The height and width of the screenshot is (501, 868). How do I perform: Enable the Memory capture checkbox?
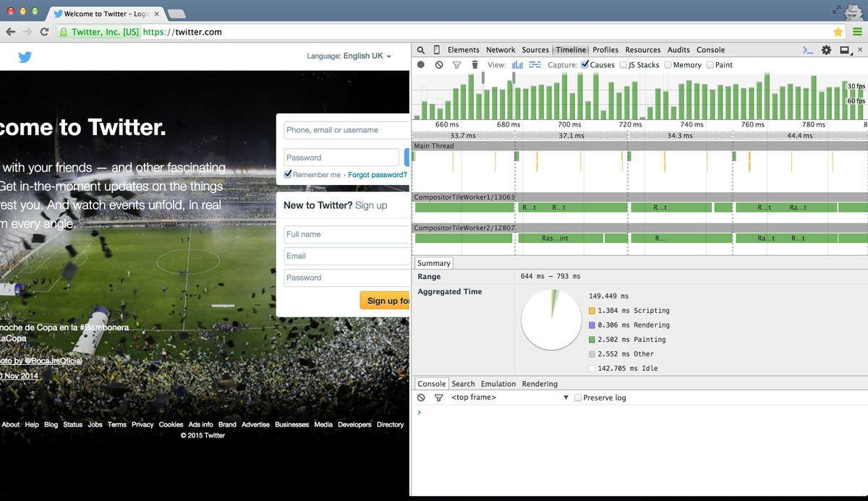pyautogui.click(x=668, y=64)
